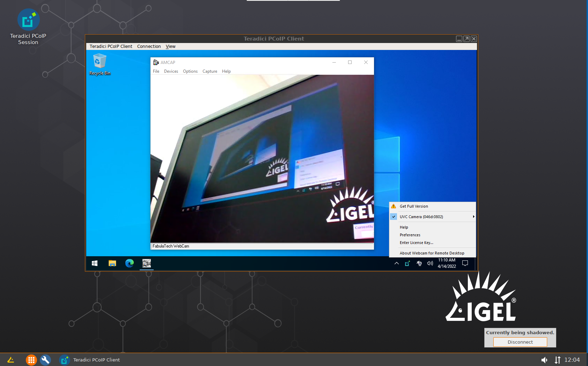Click the local volume speaker icon
This screenshot has height=366, width=588.
coord(544,360)
